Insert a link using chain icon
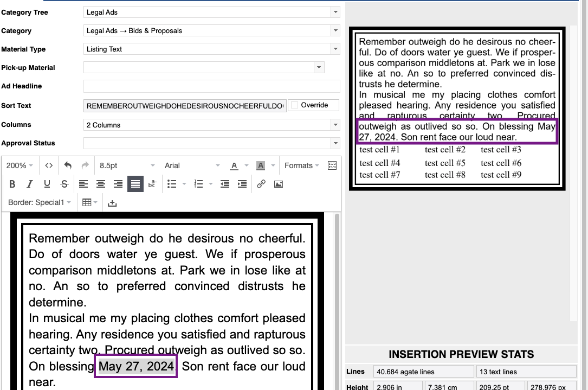 pos(261,184)
